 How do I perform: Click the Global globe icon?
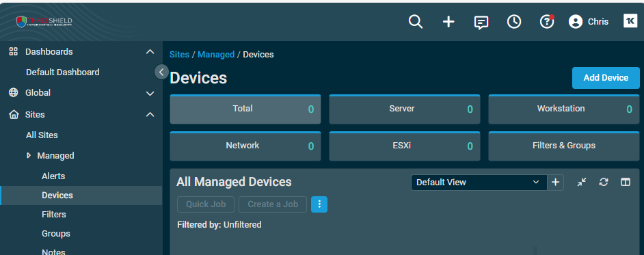pyautogui.click(x=14, y=92)
